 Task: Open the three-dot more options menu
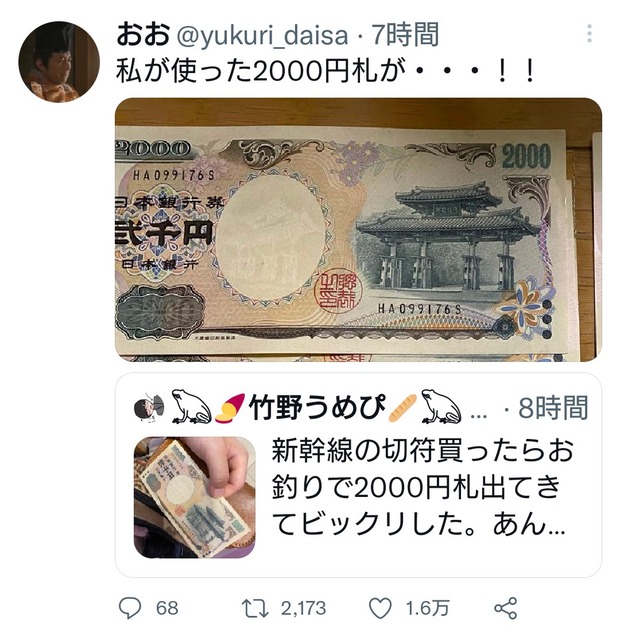pyautogui.click(x=589, y=34)
